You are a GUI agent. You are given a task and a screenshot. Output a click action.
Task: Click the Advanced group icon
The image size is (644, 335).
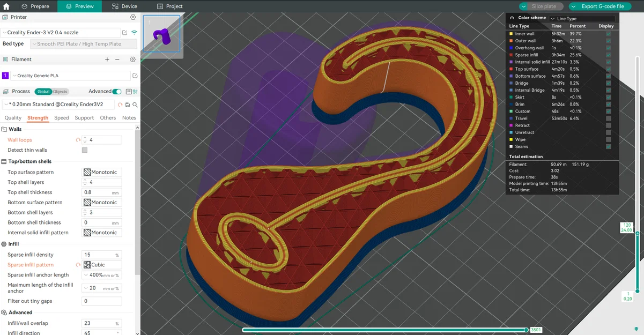click(x=4, y=312)
